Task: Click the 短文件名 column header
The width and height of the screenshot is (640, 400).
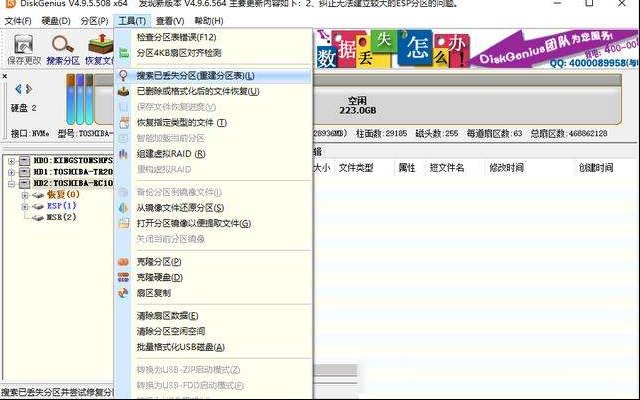Action: pyautogui.click(x=447, y=168)
